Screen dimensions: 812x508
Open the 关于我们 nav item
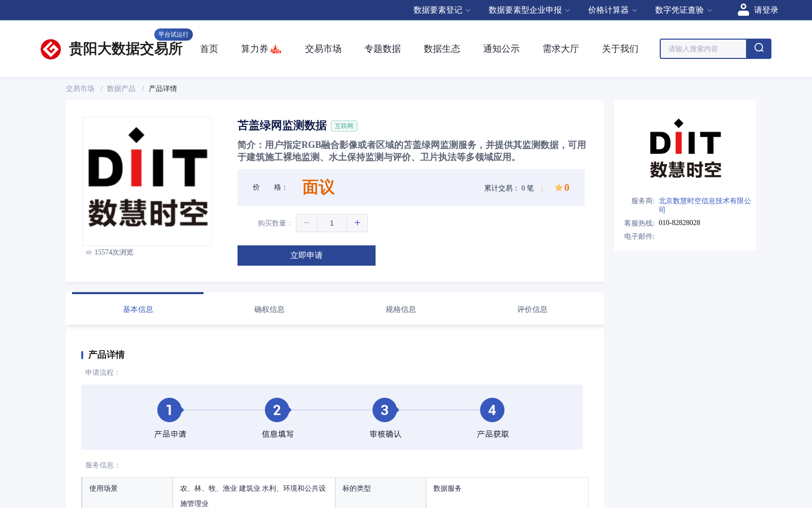tap(620, 49)
